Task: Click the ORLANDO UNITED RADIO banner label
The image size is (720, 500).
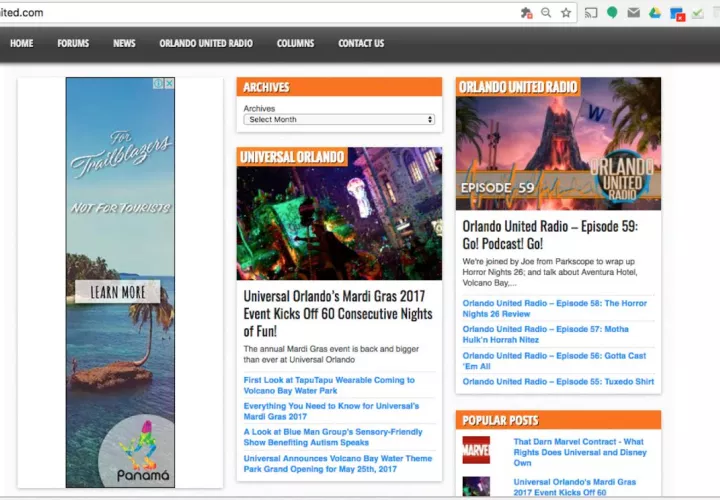Action: pos(518,87)
